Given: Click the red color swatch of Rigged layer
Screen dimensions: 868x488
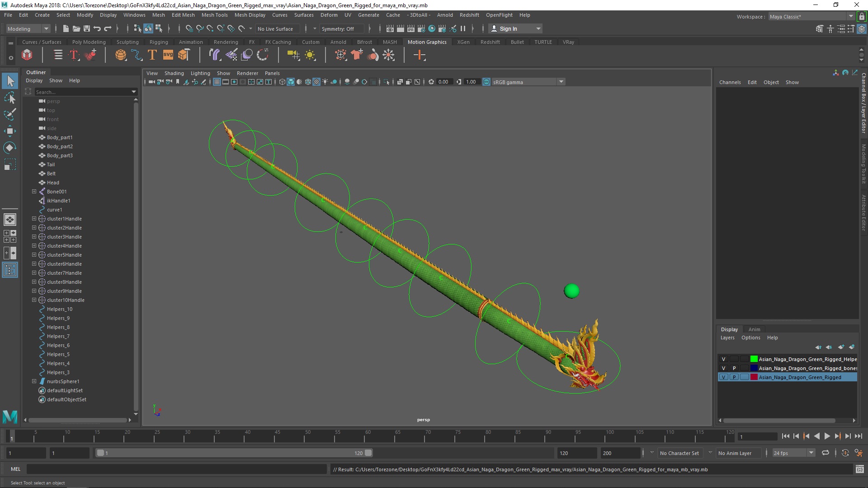Looking at the screenshot, I should (x=754, y=377).
